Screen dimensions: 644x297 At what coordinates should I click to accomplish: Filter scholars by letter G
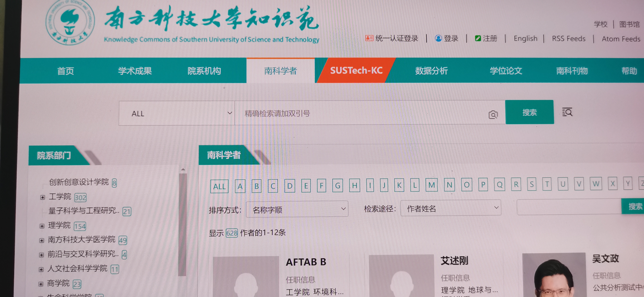click(338, 185)
